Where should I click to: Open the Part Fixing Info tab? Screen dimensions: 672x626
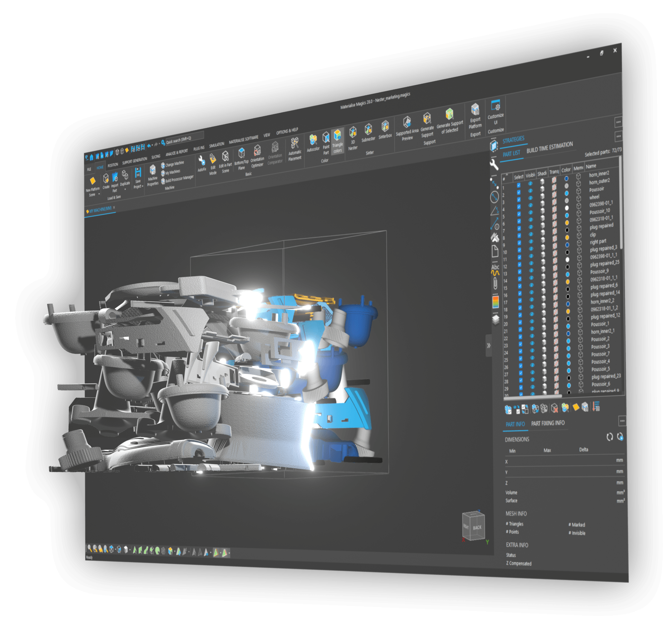[x=548, y=423]
